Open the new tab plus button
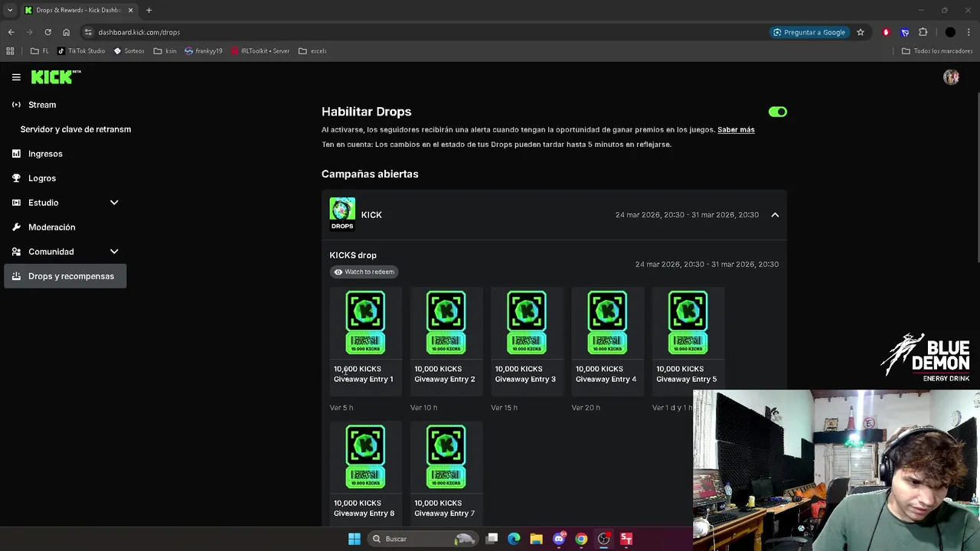 pos(149,10)
